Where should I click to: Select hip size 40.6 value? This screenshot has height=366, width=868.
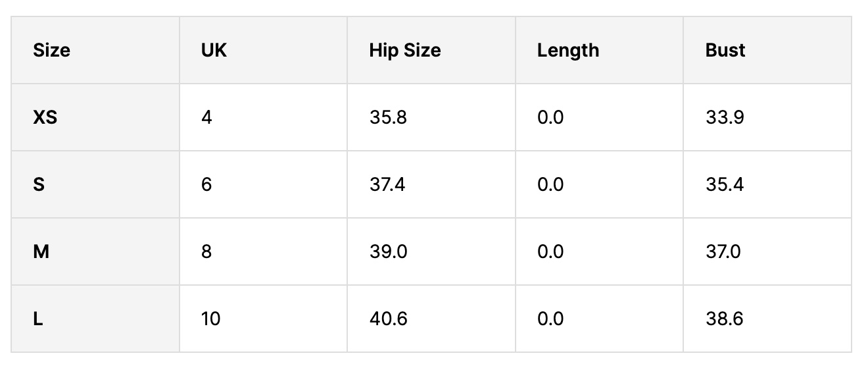[x=388, y=319]
